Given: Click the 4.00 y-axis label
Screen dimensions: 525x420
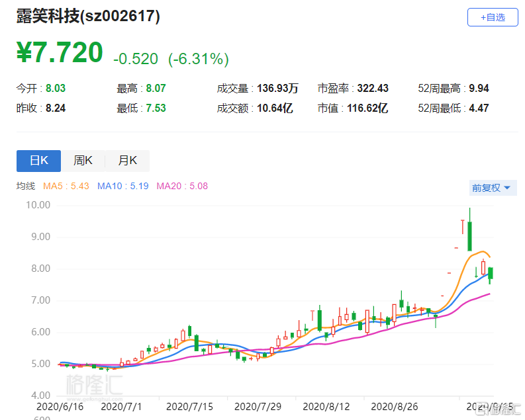Looking at the screenshot, I should (40, 396).
